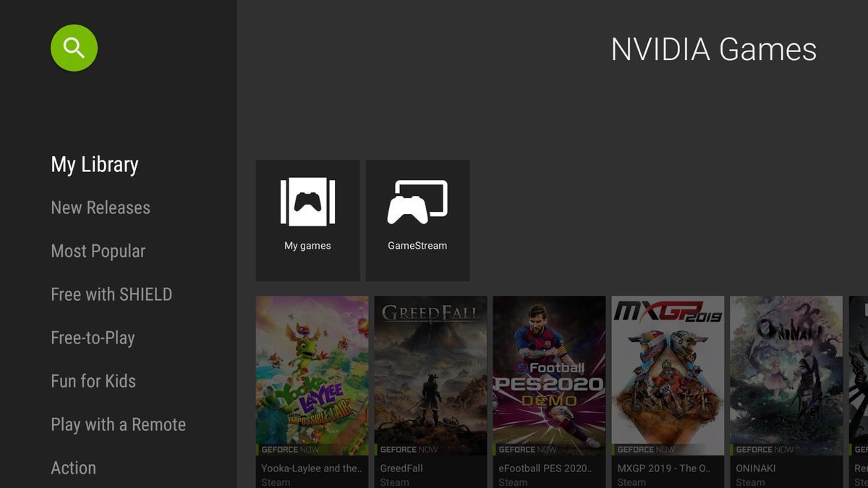Select My Library in the sidebar
Screen dimensions: 868x488
[95, 165]
